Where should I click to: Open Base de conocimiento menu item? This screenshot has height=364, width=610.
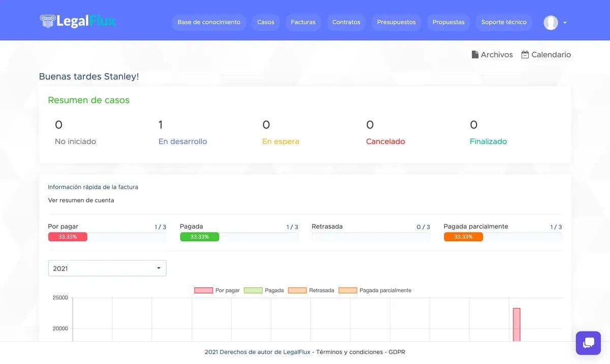pos(209,22)
